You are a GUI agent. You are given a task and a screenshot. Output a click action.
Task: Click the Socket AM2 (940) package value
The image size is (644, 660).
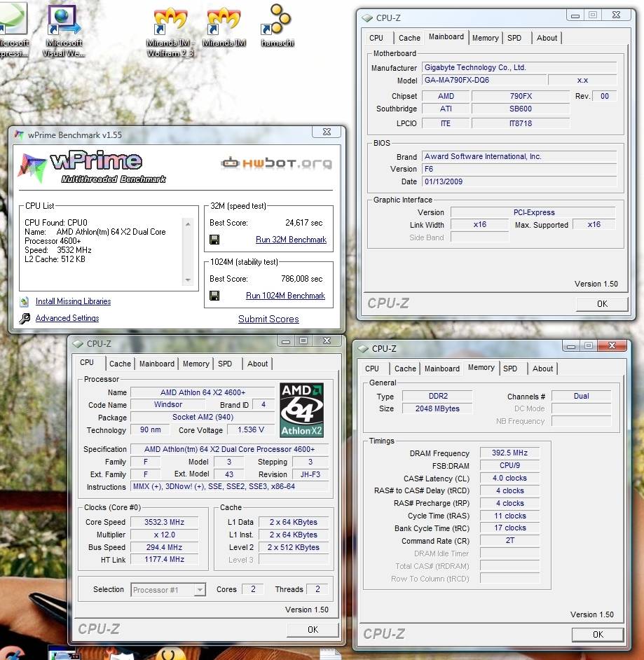click(x=203, y=417)
